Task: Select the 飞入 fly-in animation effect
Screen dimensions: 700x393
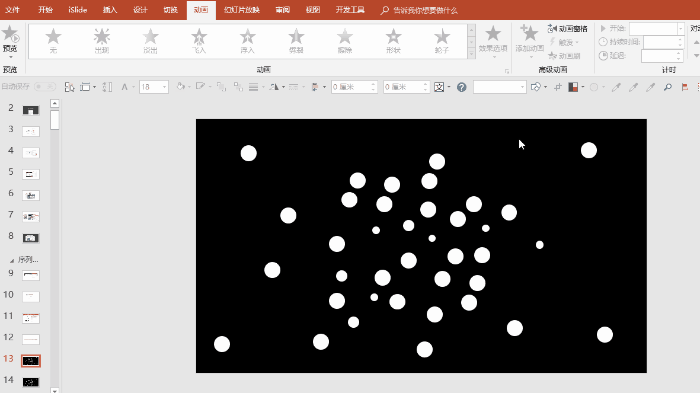Action: point(199,41)
